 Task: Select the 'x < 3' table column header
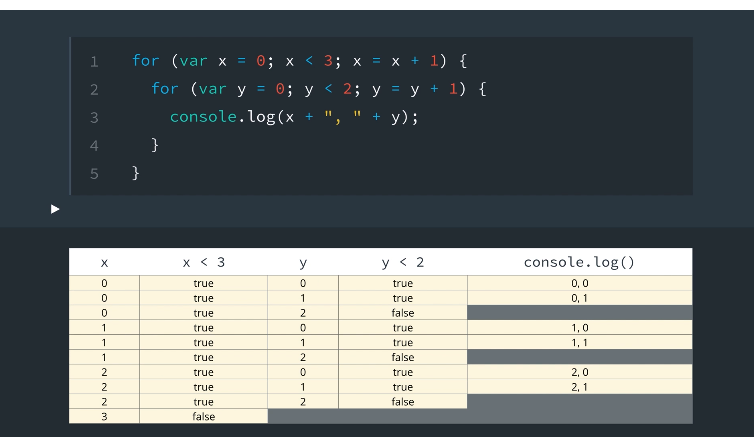click(204, 262)
